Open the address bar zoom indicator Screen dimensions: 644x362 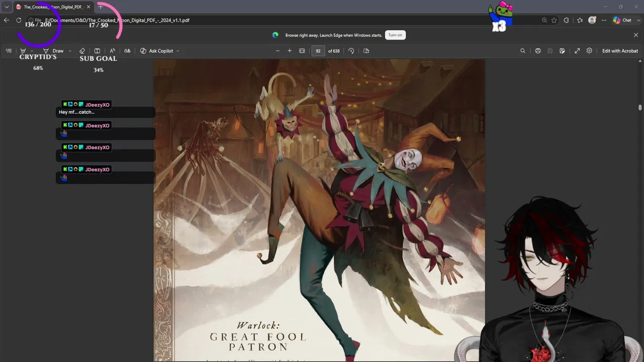click(x=544, y=20)
